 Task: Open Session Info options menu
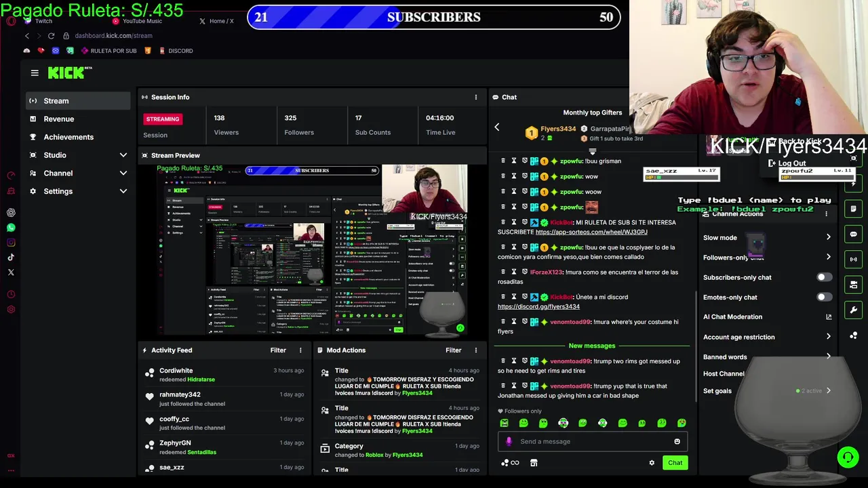pos(475,98)
